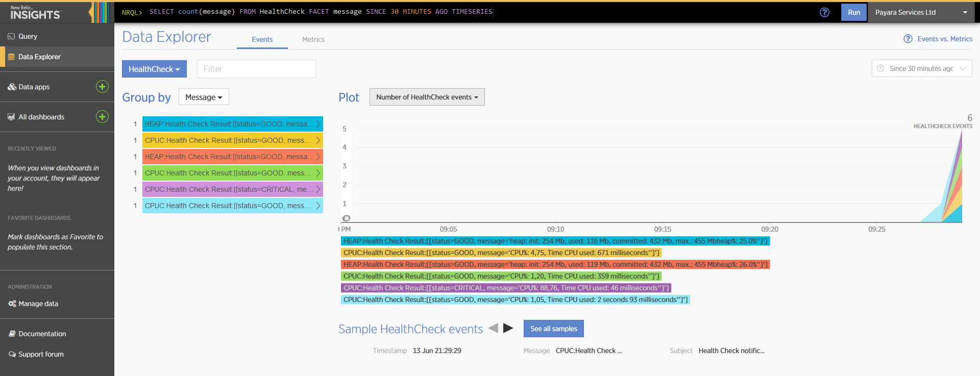Select the Events tab
This screenshot has width=980, height=376.
coord(262,39)
